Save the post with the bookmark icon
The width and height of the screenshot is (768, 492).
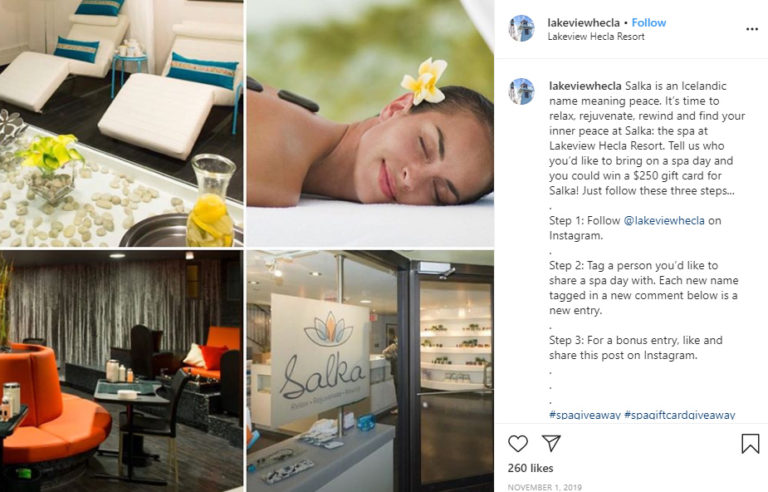750,443
